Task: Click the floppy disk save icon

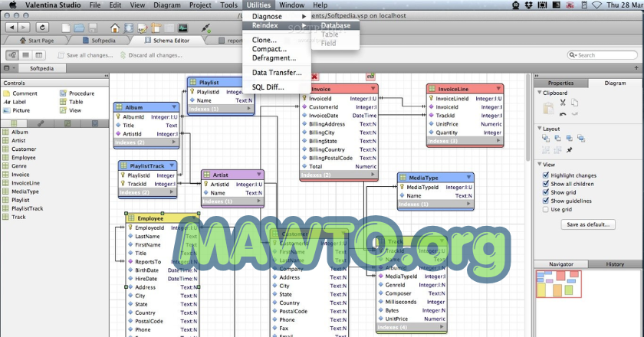Action: coord(93,28)
